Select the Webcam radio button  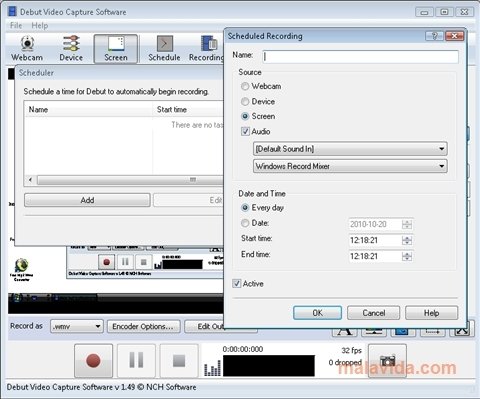coord(245,86)
